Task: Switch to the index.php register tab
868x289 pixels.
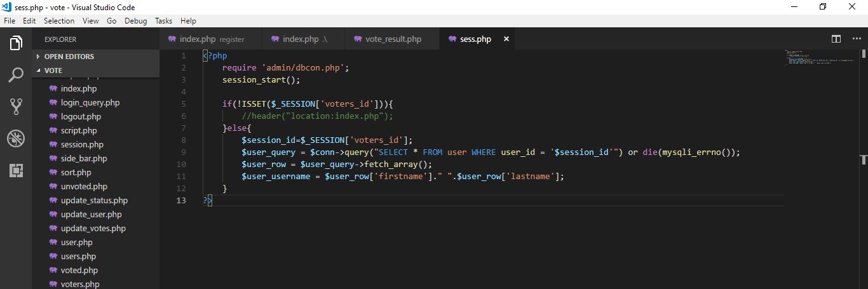Action: point(211,39)
